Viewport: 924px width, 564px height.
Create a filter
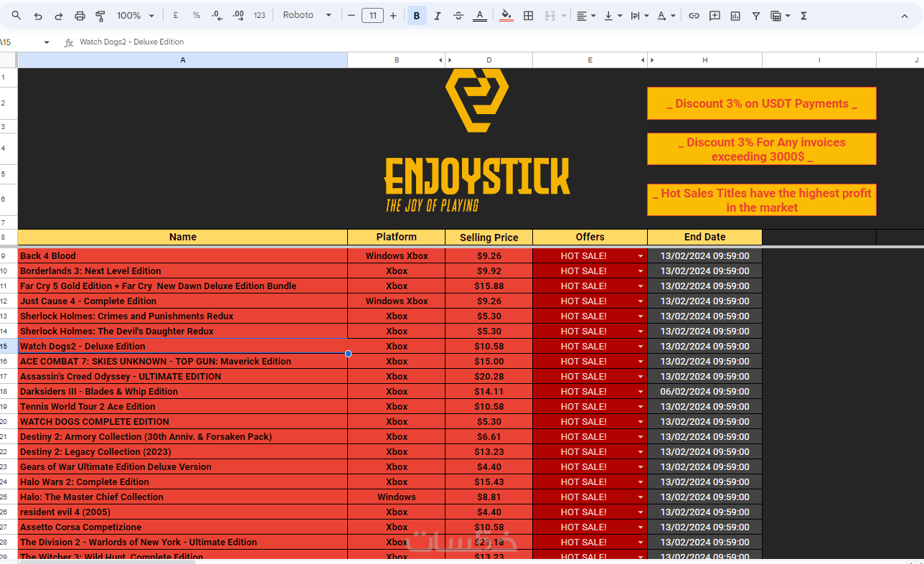(x=756, y=16)
